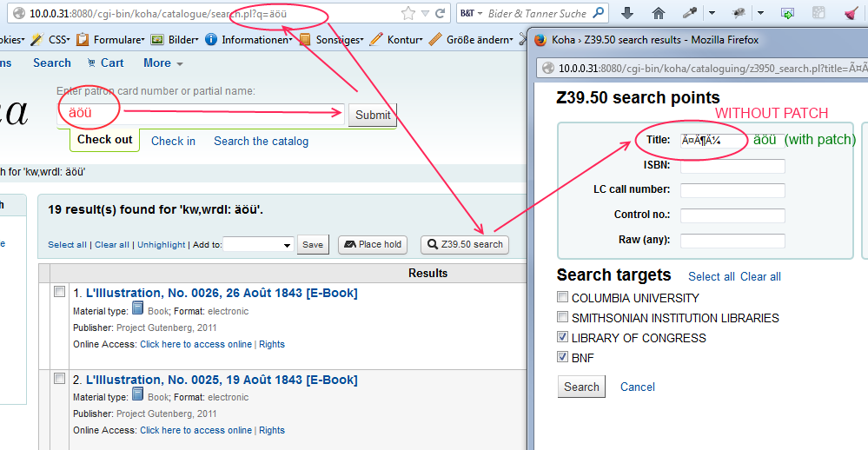The height and width of the screenshot is (450, 868).
Task: Click the eyedropper tool icon in toolbar
Action: (689, 14)
